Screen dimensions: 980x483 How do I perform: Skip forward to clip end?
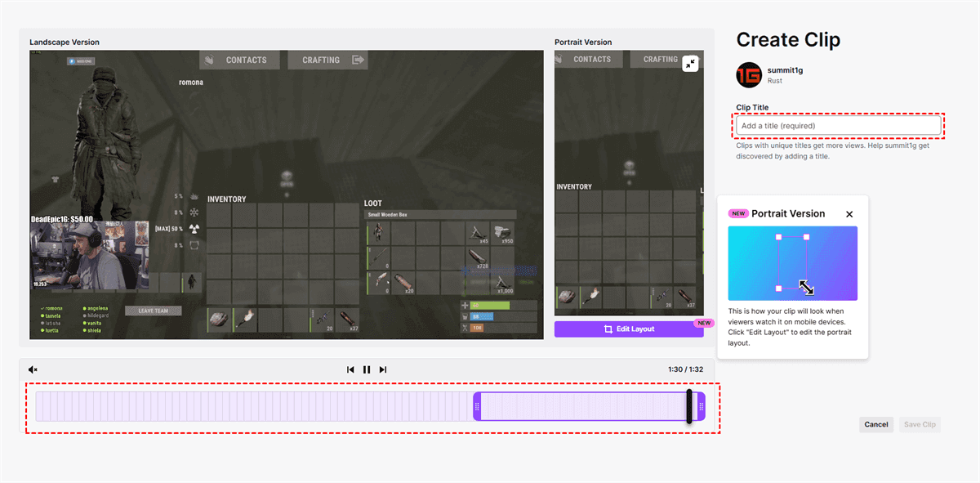(x=383, y=369)
